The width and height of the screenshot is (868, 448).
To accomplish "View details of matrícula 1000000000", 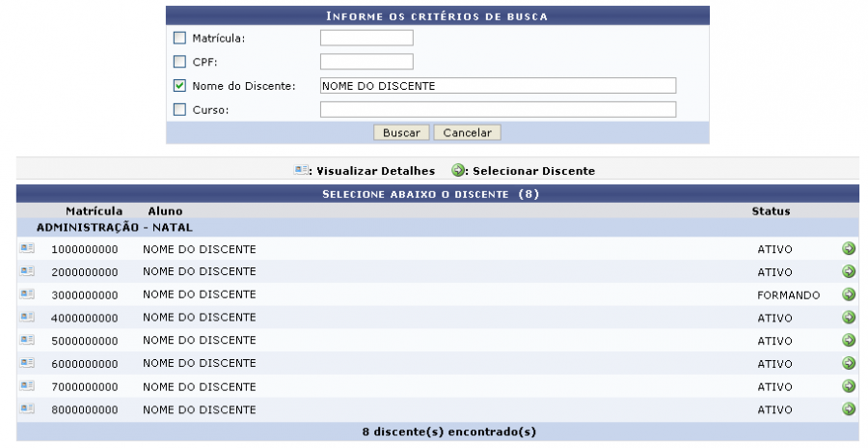I will [x=27, y=248].
